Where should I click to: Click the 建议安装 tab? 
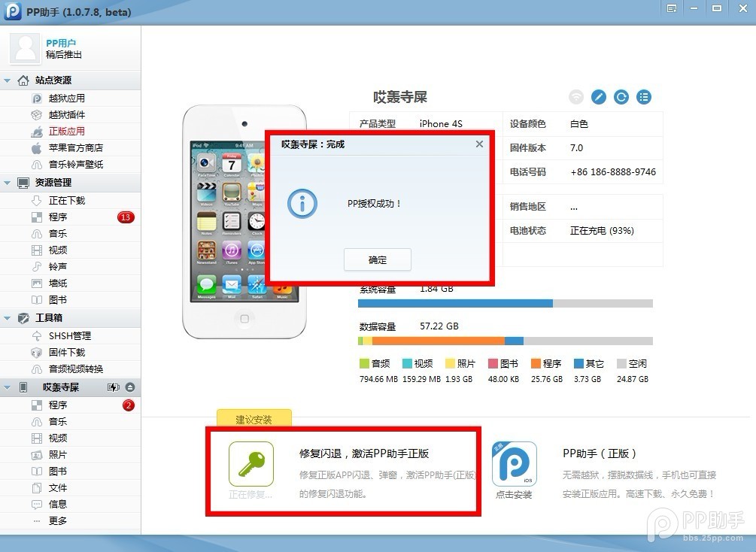[x=254, y=418]
